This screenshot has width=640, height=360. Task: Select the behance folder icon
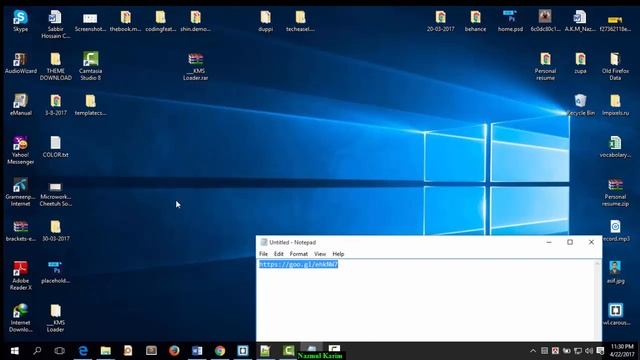click(x=476, y=21)
